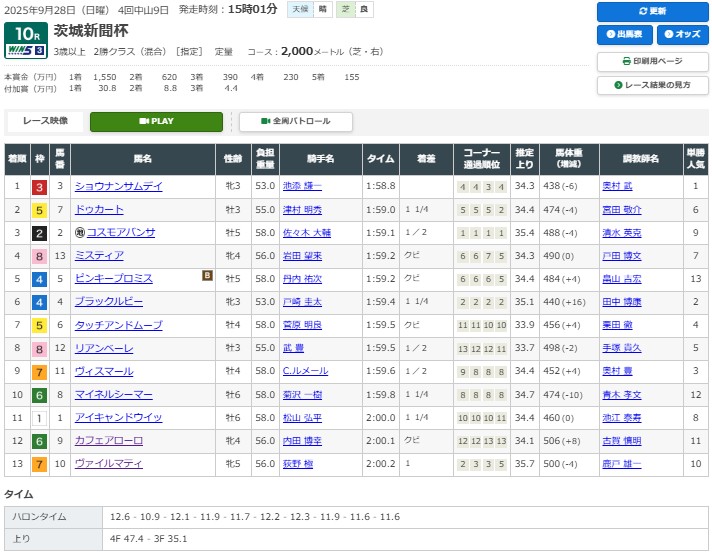
Task: Open jockey 武 豊's profile
Action: (293, 348)
